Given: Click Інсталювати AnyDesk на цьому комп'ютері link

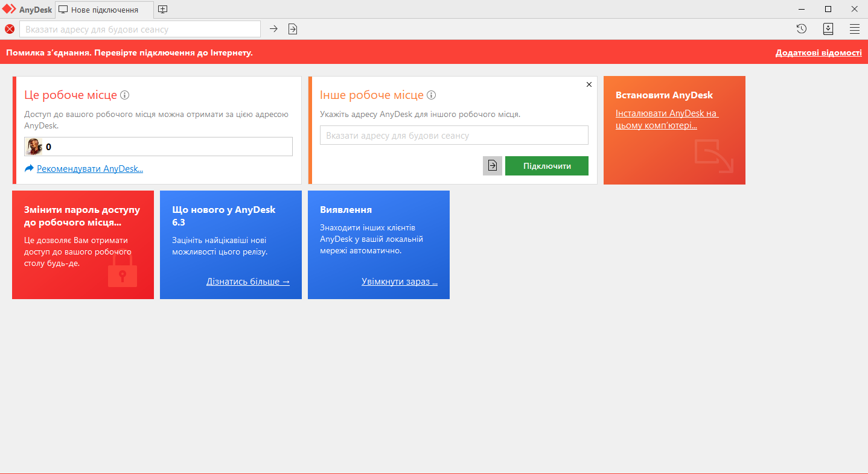Looking at the screenshot, I should pos(666,119).
